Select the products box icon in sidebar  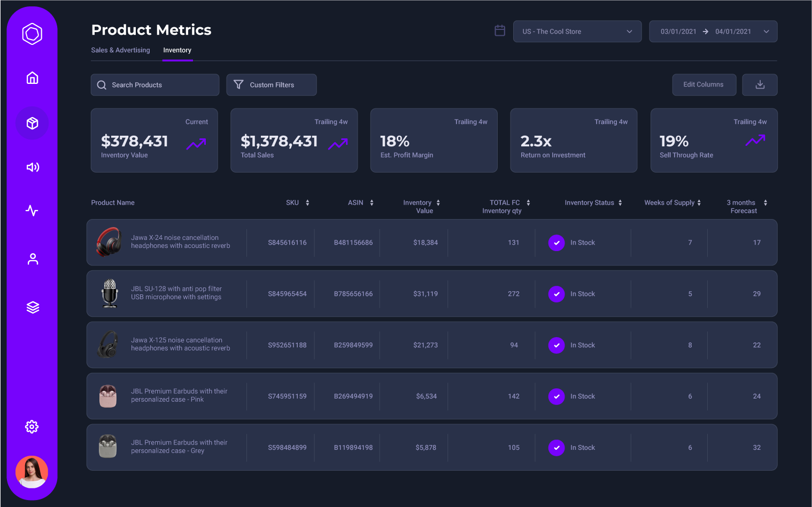(32, 123)
